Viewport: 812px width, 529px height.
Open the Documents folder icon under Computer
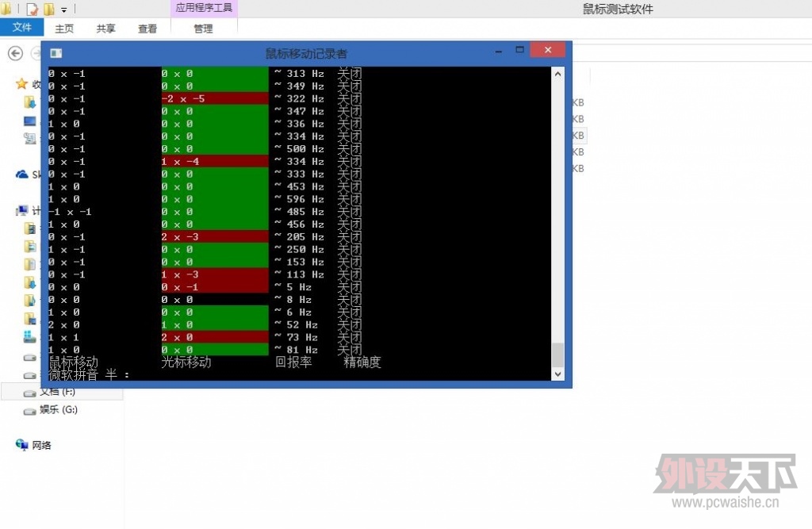coord(30,264)
